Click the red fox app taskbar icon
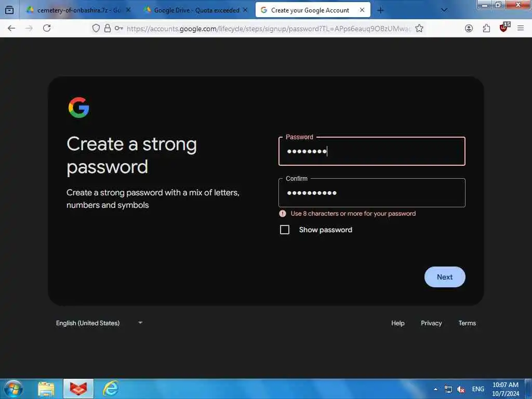 click(78, 389)
